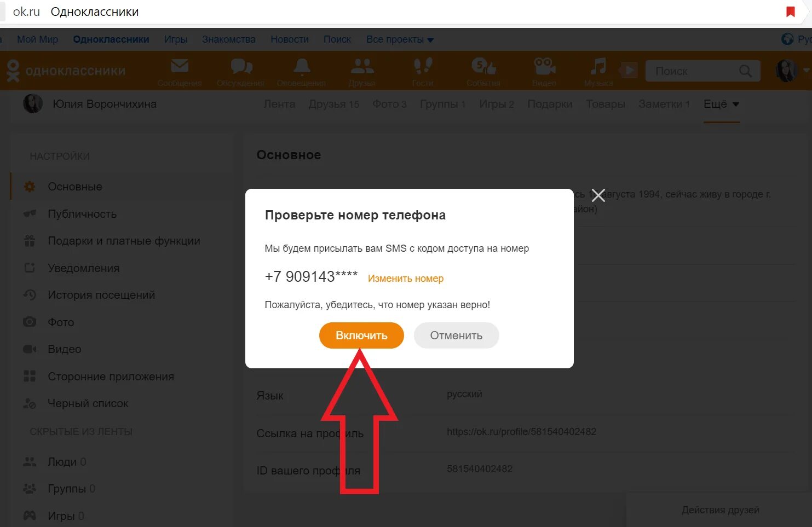This screenshot has height=527, width=812.
Task: Click the Люди hidden-from-feed icon
Action: click(30, 462)
